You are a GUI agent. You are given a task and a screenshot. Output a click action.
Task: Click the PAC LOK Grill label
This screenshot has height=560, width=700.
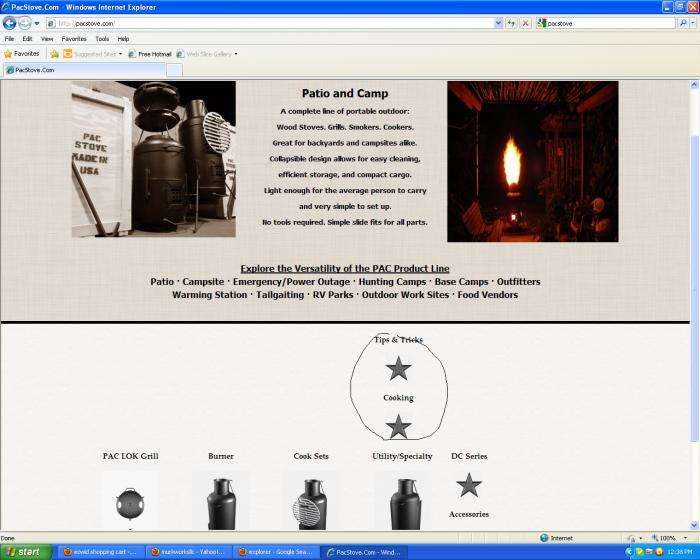(x=130, y=456)
